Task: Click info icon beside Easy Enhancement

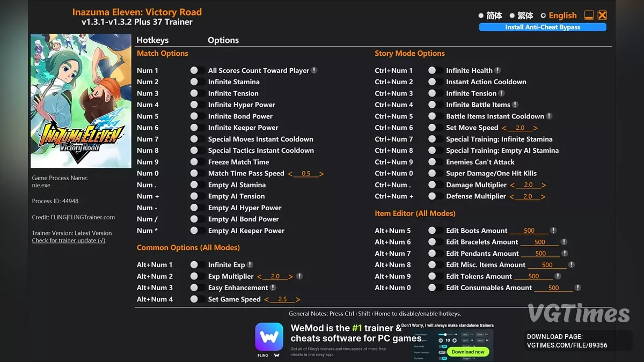Action: click(273, 288)
